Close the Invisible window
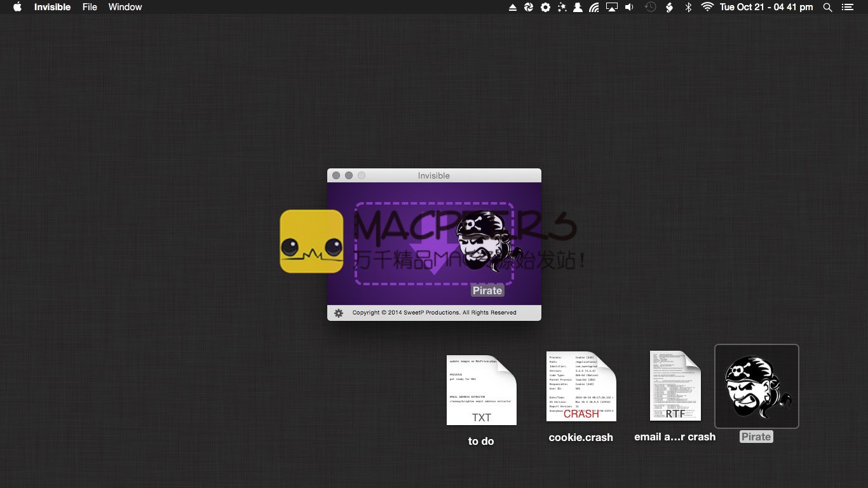The width and height of the screenshot is (868, 488). point(336,175)
